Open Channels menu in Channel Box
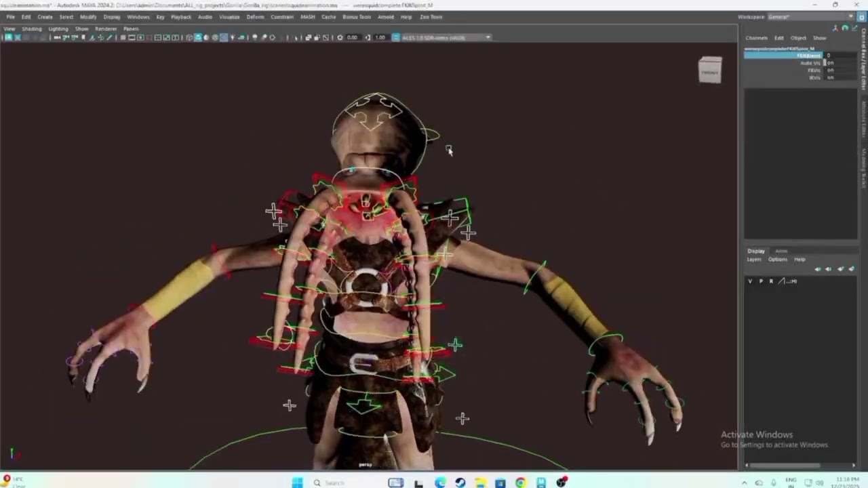Screen dimensions: 868x488 [x=757, y=38]
